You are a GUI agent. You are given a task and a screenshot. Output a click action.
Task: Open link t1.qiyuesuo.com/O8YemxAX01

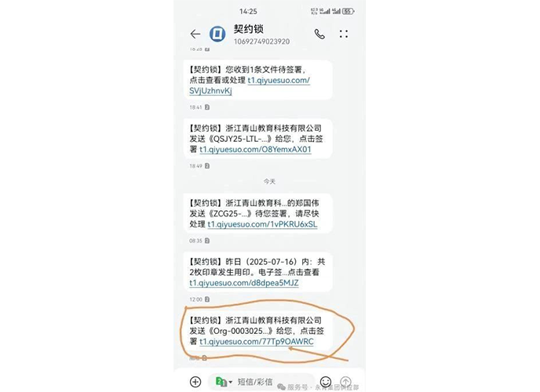pos(255,150)
